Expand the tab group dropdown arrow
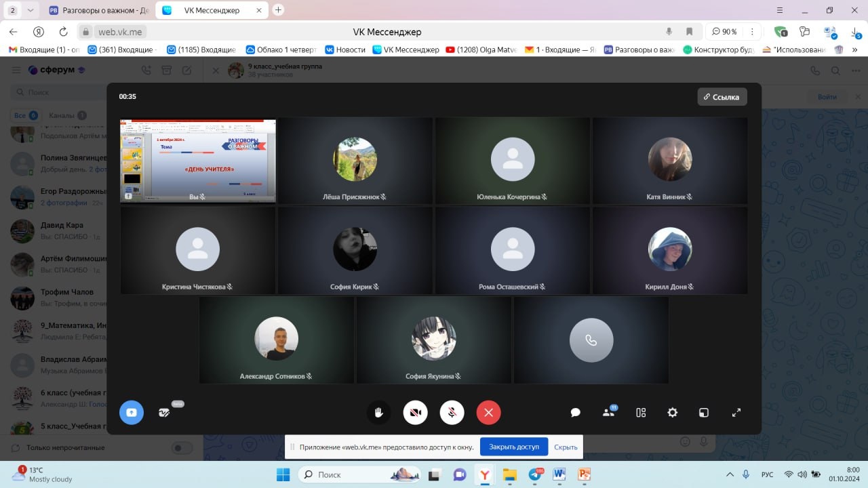This screenshot has height=488, width=868. (x=30, y=10)
